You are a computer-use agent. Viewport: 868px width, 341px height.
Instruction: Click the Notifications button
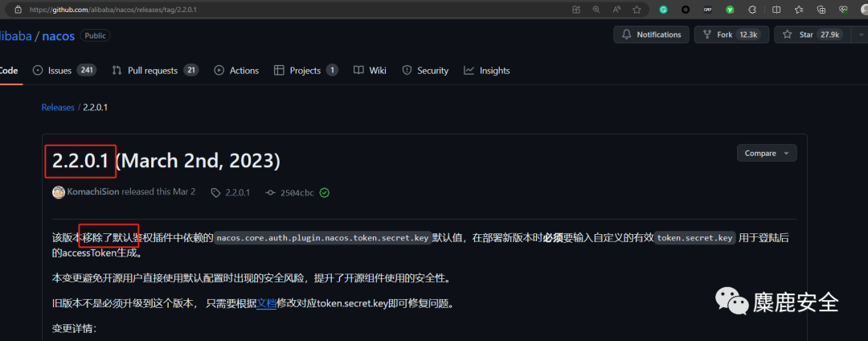pyautogui.click(x=651, y=35)
